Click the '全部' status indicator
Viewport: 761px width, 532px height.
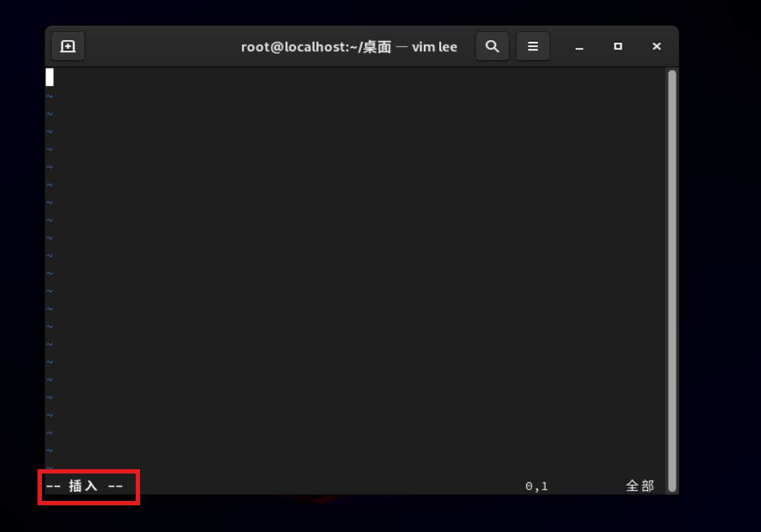[x=640, y=486]
